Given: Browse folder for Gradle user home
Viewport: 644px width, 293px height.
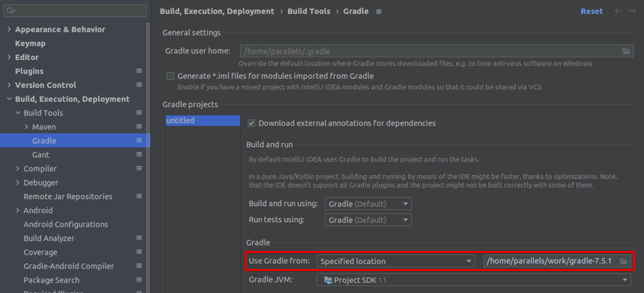Looking at the screenshot, I should click(x=626, y=51).
